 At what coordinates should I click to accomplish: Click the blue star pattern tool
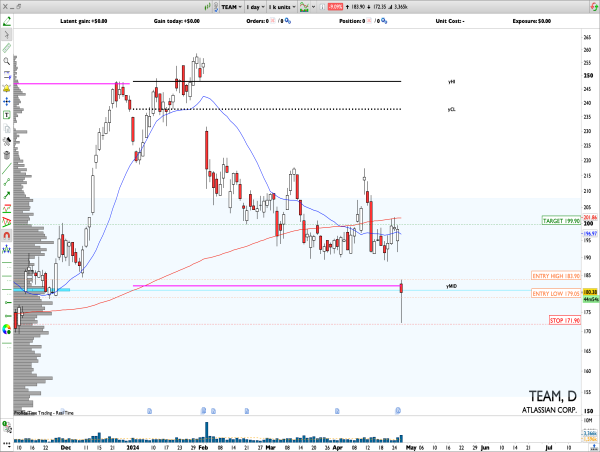point(7,250)
